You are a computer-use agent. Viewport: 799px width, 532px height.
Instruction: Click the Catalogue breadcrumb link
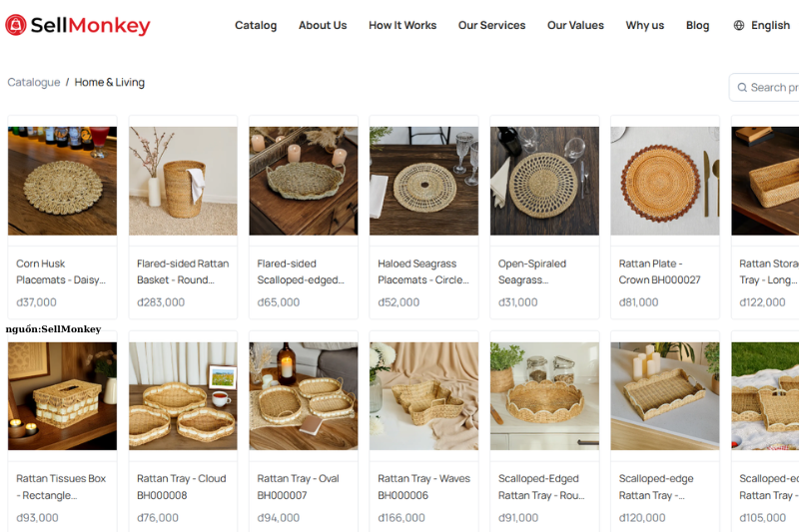(34, 82)
